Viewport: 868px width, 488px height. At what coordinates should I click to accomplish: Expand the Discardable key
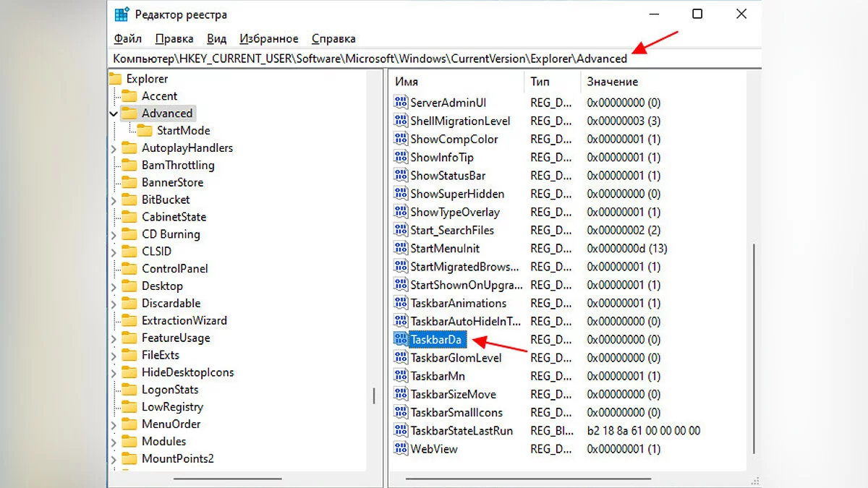coord(114,304)
